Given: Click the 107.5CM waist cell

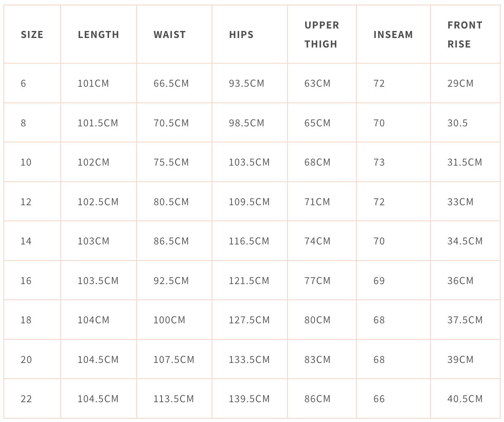Looking at the screenshot, I should [x=174, y=360].
